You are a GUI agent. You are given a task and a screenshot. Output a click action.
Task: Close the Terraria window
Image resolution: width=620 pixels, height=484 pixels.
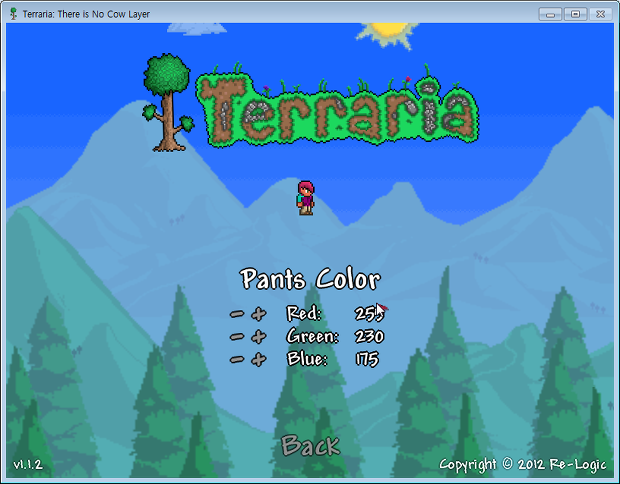(x=601, y=14)
